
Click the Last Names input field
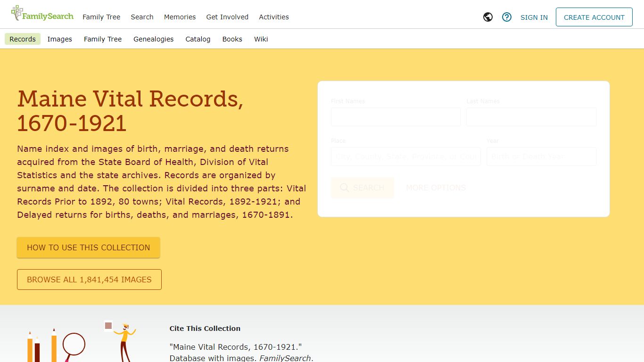point(531,117)
